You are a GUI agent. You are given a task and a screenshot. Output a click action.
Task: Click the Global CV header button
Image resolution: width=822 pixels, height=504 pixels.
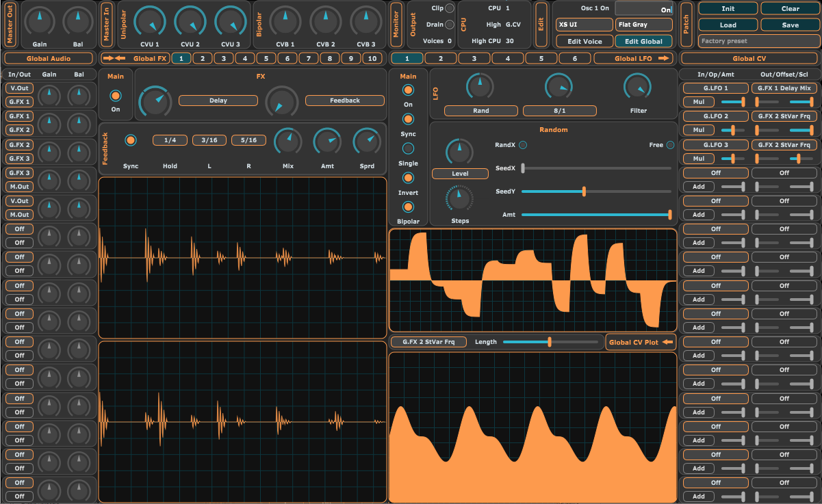pos(749,58)
